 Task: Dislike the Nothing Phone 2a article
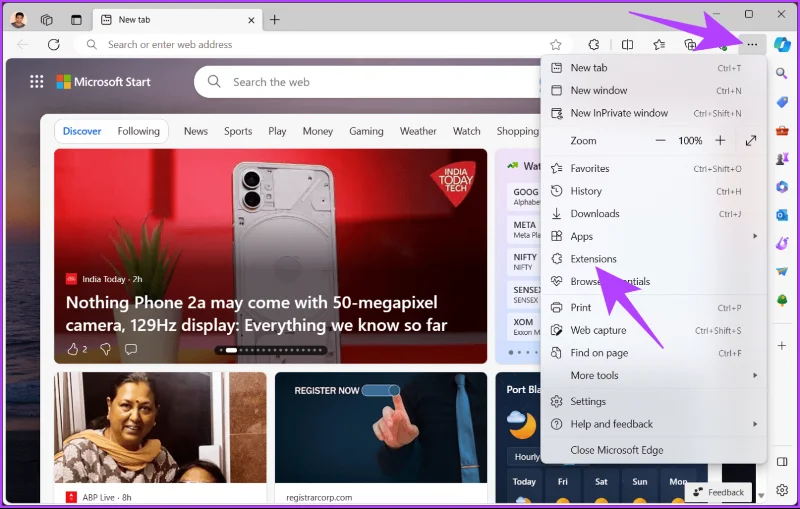pyautogui.click(x=106, y=349)
